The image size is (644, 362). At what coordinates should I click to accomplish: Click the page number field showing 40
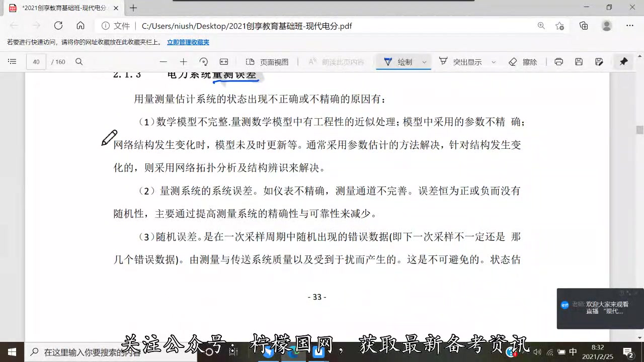point(36,62)
